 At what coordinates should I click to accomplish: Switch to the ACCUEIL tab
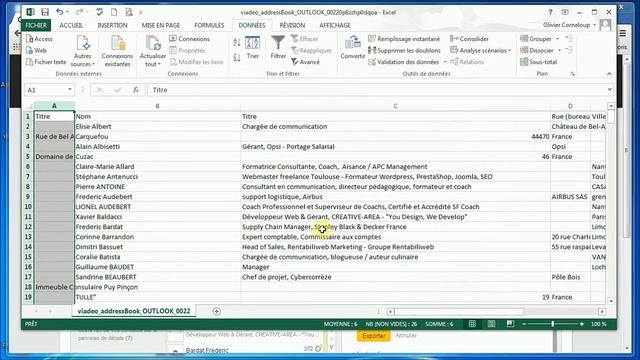coord(71,25)
